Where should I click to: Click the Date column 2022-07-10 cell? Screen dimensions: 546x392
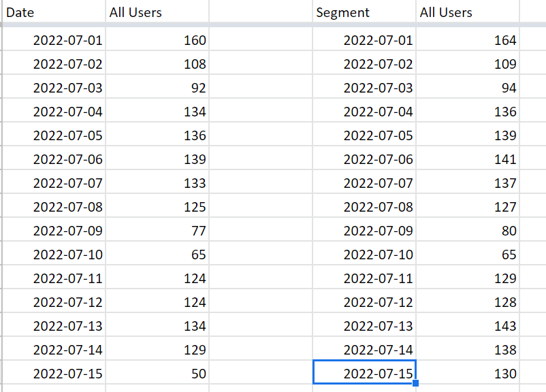click(54, 254)
